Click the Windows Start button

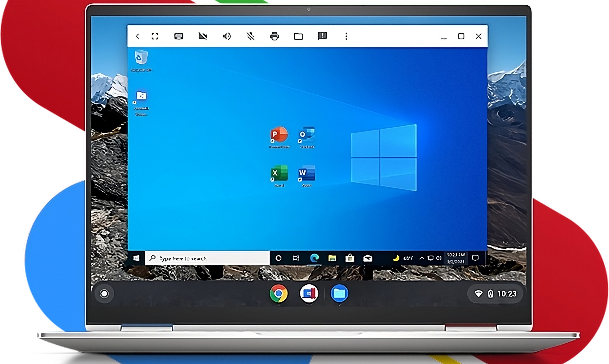136,258
